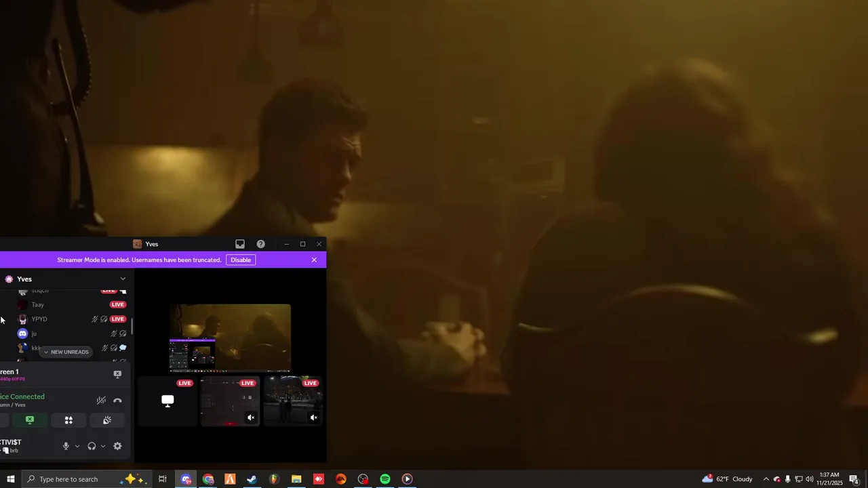Open FL Studio from the taskbar
The height and width of the screenshot is (488, 868).
tap(274, 479)
